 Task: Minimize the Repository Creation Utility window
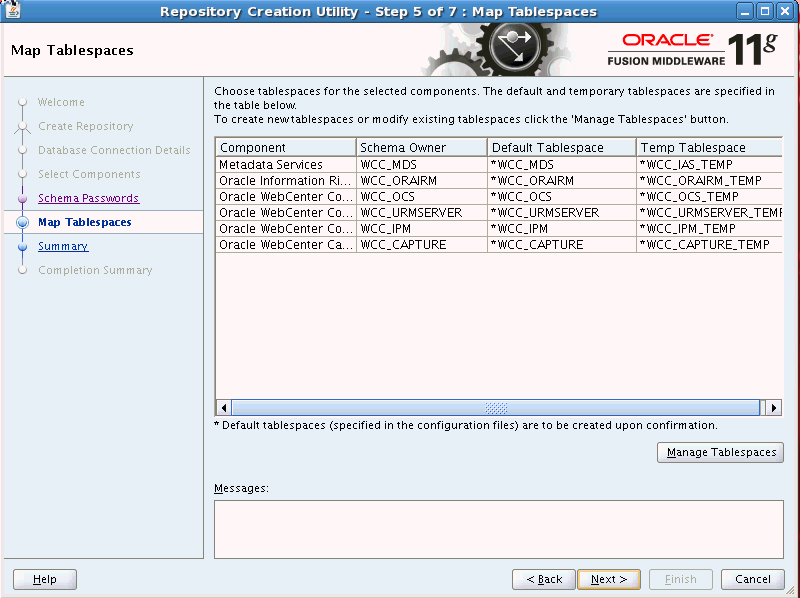click(x=745, y=11)
